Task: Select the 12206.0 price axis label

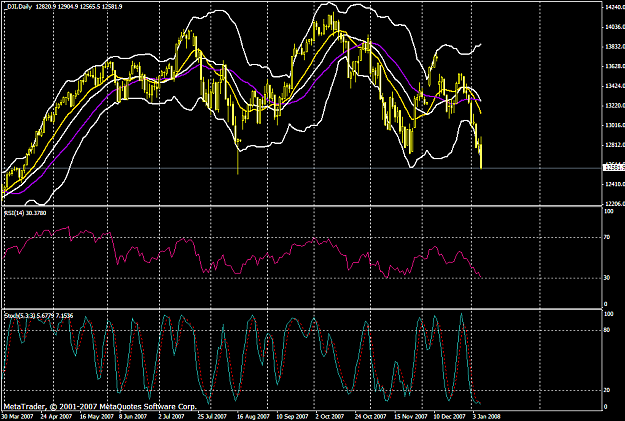Action: (615, 204)
